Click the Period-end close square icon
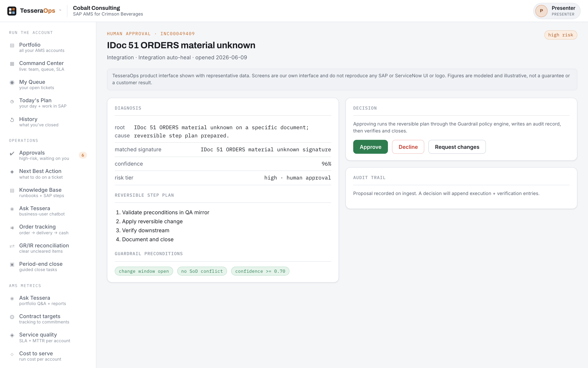This screenshot has height=368, width=588. (12, 265)
